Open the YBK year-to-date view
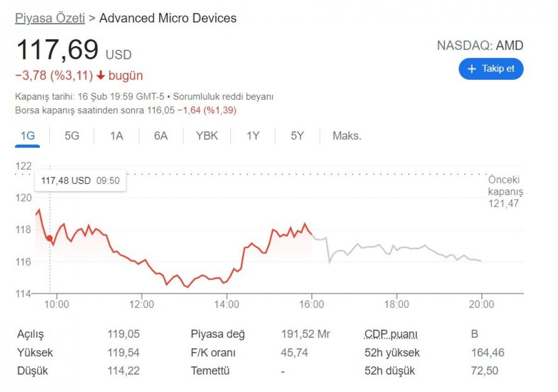 tap(206, 136)
